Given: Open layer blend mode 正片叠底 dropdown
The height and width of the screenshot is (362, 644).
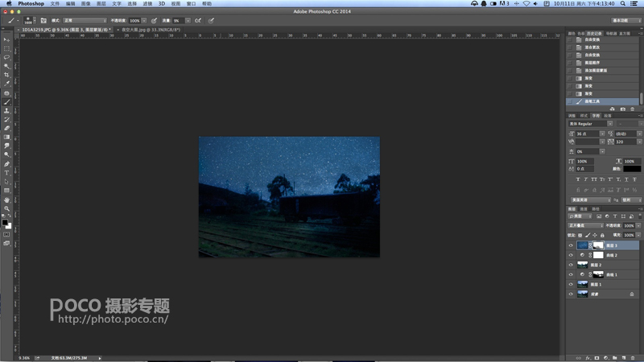Looking at the screenshot, I should click(x=586, y=226).
